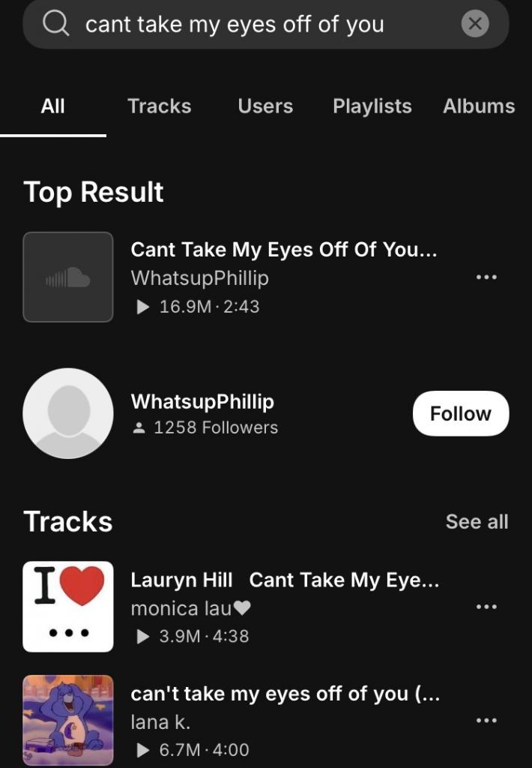This screenshot has height=768, width=532.
Task: Click the play icon next to 3.9M
Action: tap(142, 636)
